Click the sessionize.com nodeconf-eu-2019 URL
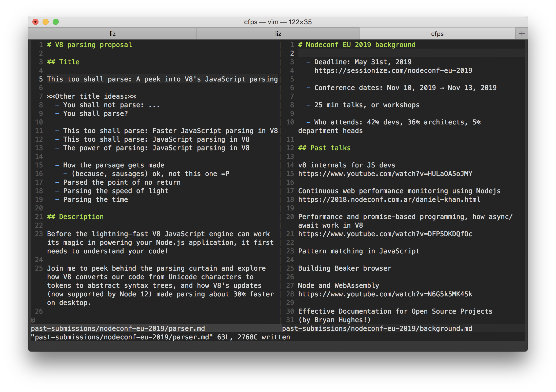This screenshot has width=556, height=392. coord(393,71)
